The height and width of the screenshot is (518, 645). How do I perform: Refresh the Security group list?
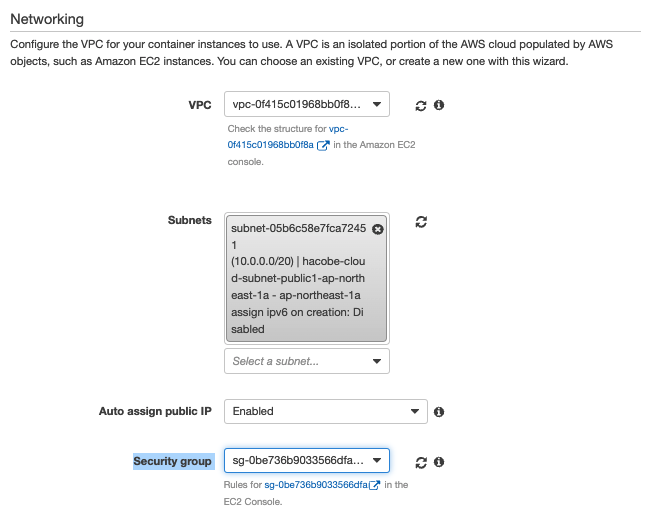421,462
